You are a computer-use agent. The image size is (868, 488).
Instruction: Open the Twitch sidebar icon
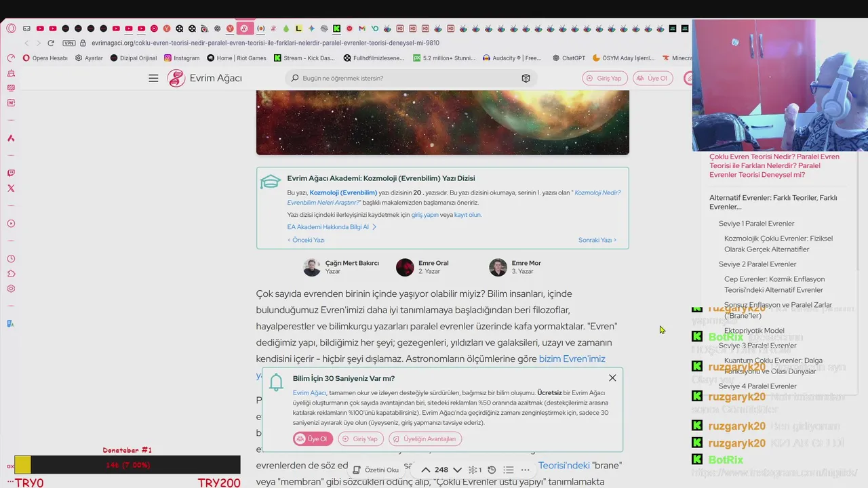11,174
